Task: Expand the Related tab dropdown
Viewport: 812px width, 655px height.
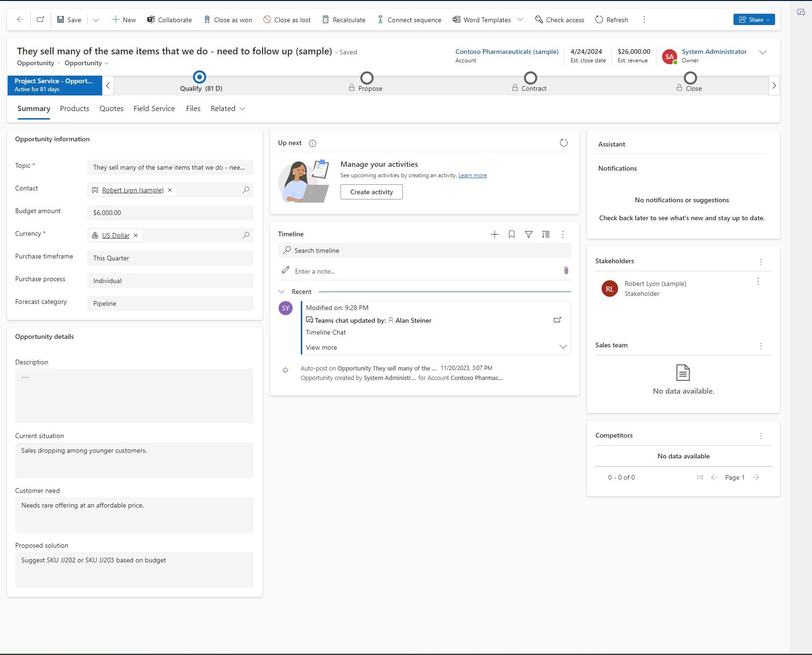Action: click(x=228, y=109)
